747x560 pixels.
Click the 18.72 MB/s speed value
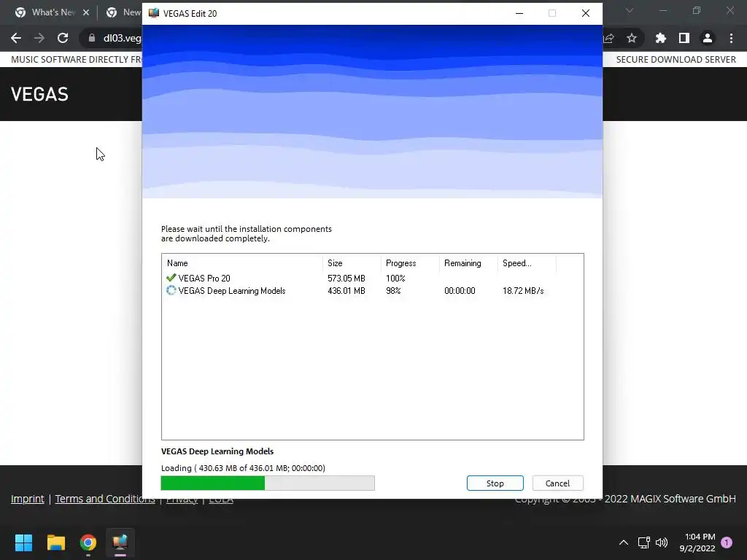[523, 291]
